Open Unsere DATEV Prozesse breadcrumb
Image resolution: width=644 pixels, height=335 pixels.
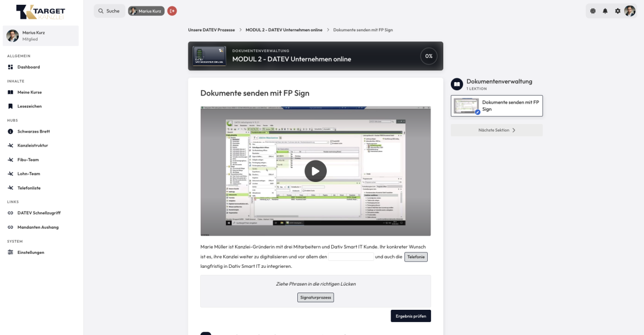[x=211, y=30]
